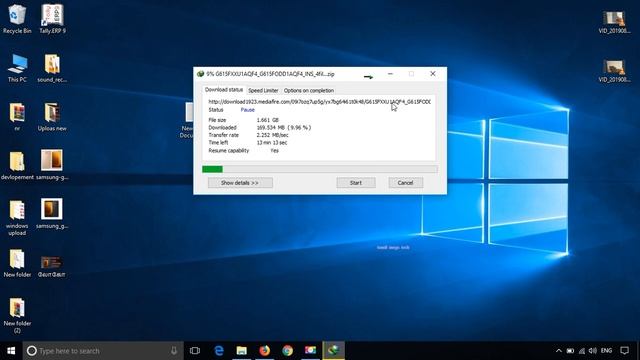Open the colorful app icon beside Chrome

click(310, 351)
